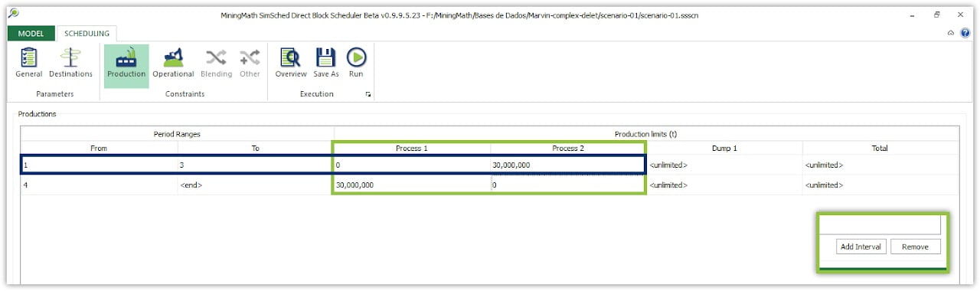Click the interval input field above Add Interval
980x291 pixels.
pos(880,225)
